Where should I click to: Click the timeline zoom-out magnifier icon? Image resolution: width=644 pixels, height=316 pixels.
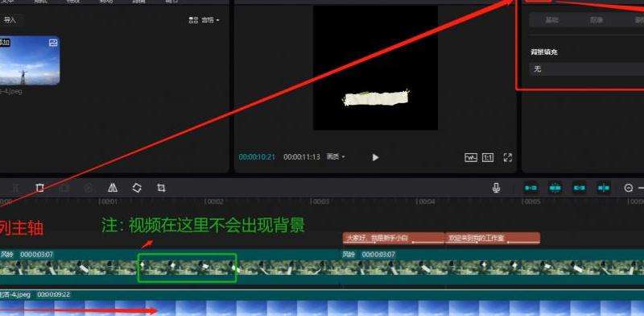[629, 188]
